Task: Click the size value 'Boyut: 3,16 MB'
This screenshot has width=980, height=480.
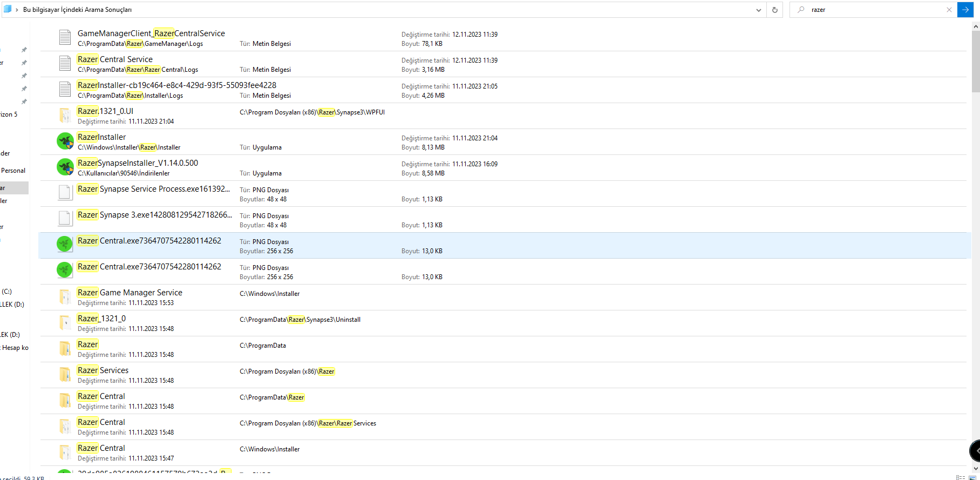Action: [423, 70]
